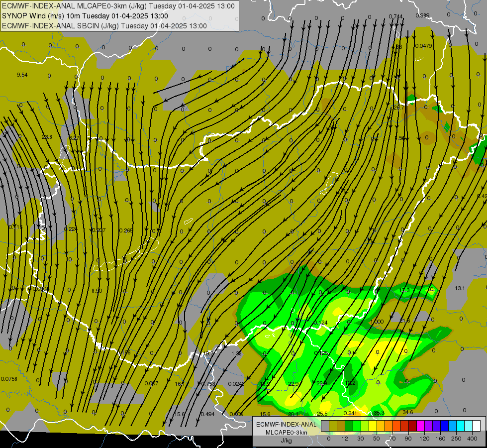Click the map value 17.3
Image resolution: width=487 pixels, height=448 pixels.
point(404,290)
